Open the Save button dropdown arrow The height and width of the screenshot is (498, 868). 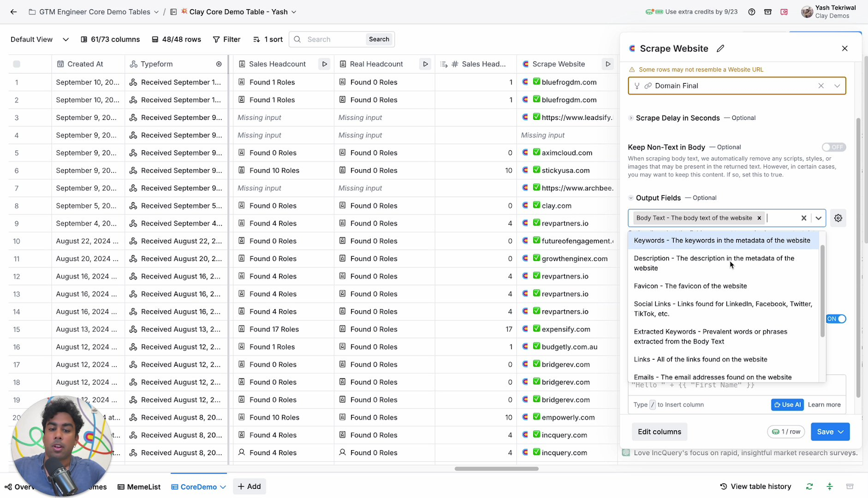pos(841,432)
